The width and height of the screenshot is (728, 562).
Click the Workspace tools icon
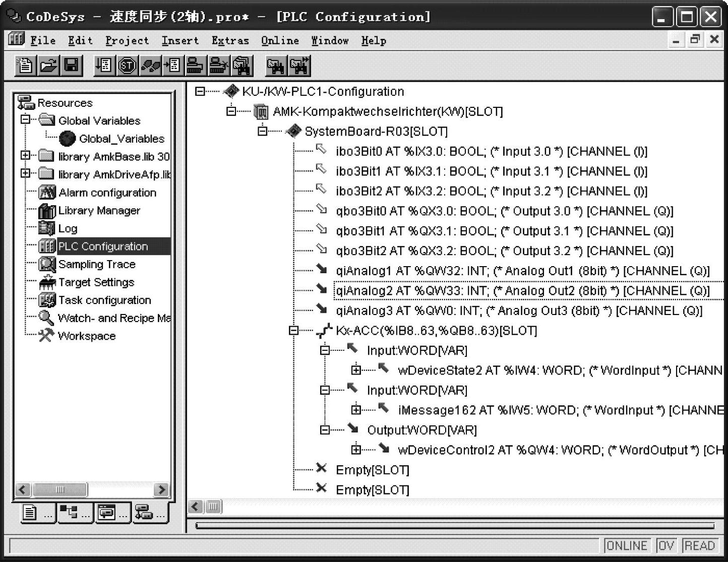[x=46, y=336]
